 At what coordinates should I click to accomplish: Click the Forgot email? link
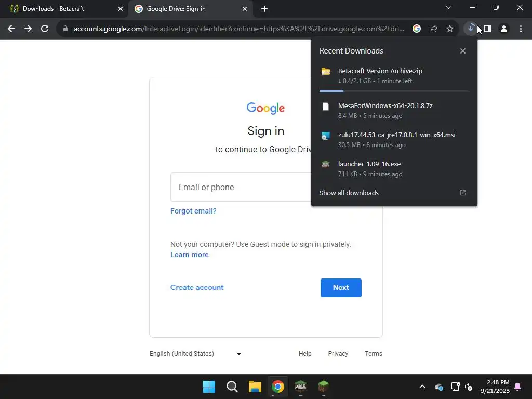[x=193, y=211]
